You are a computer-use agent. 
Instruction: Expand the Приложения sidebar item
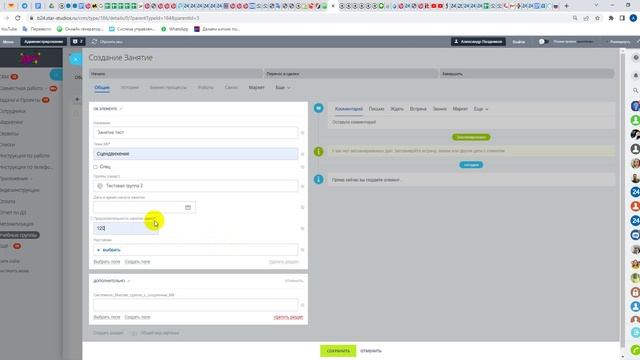16,178
